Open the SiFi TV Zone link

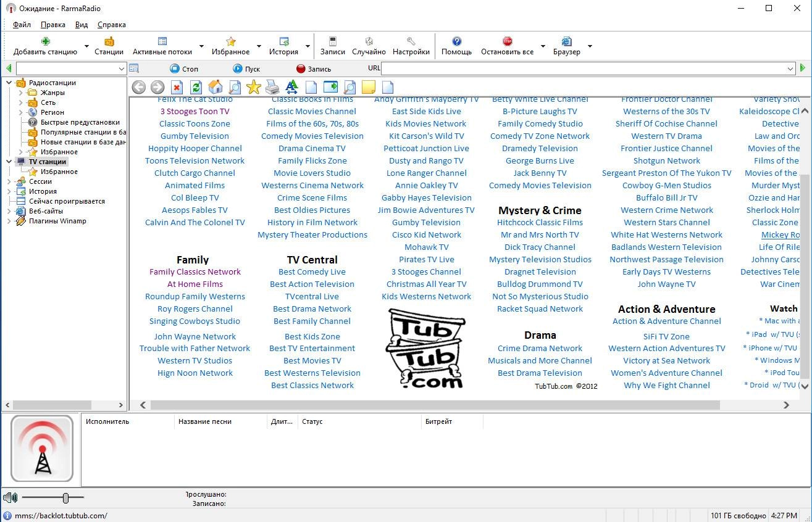666,336
